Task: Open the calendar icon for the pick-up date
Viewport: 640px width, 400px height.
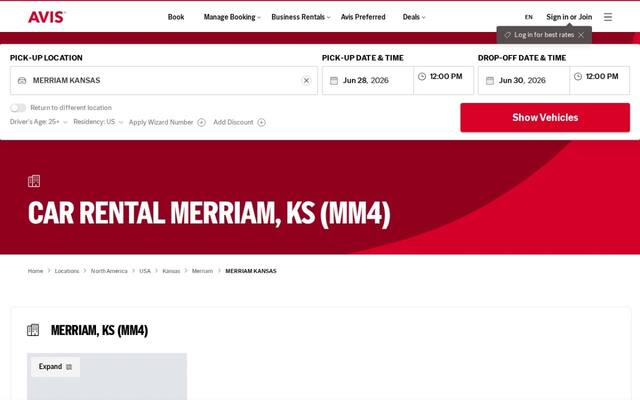Action: 334,81
